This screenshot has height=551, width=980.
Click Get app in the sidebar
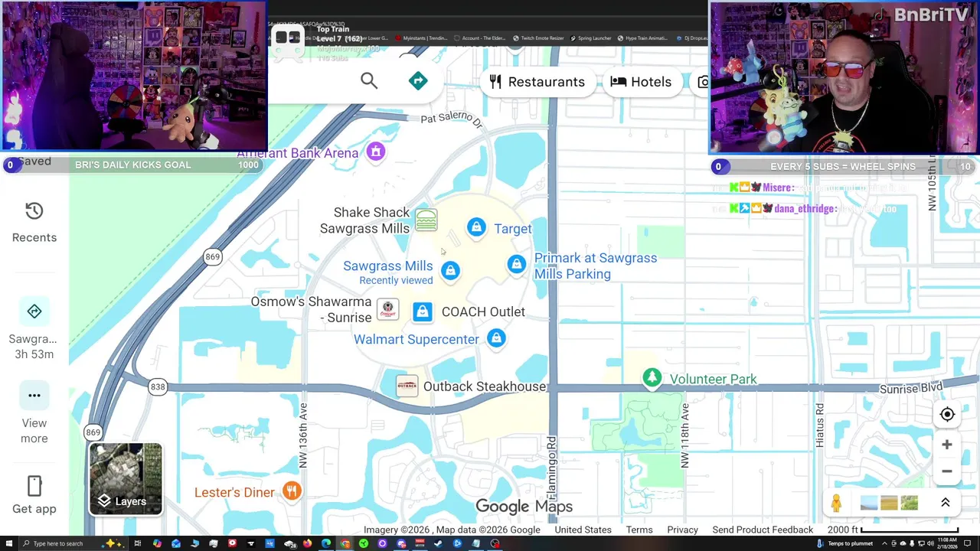point(34,495)
